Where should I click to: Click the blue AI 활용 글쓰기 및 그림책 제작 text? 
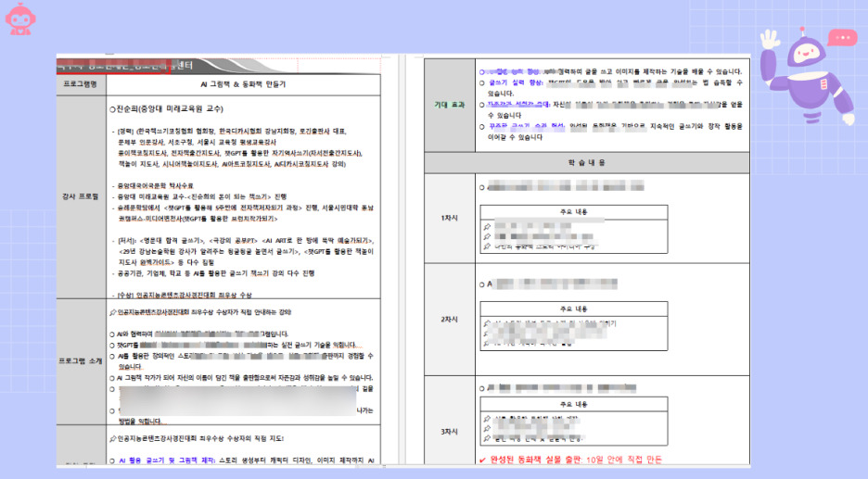[x=167, y=460]
